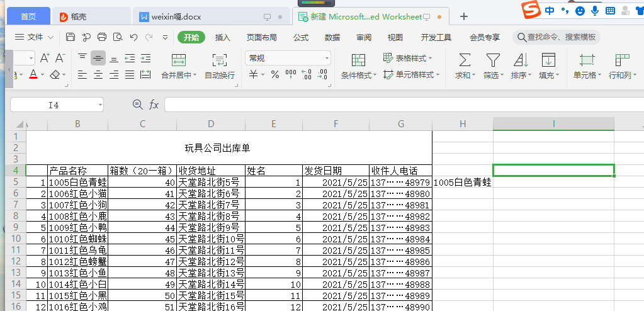Increase the font size with A+
644x311 pixels.
[45, 59]
